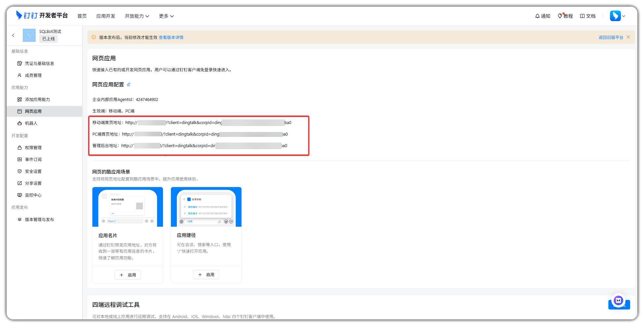Open 文档 documentation in the header
Viewport: 644px width, 326px height.
[588, 16]
